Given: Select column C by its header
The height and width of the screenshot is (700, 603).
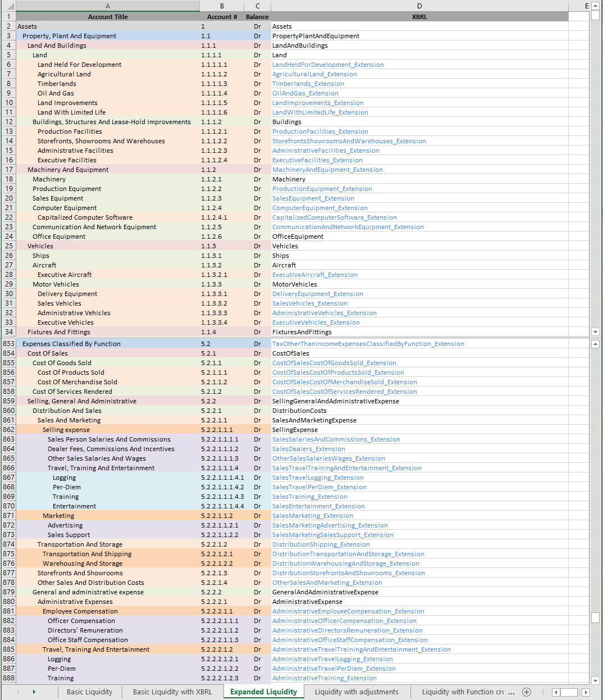Looking at the screenshot, I should [x=257, y=6].
